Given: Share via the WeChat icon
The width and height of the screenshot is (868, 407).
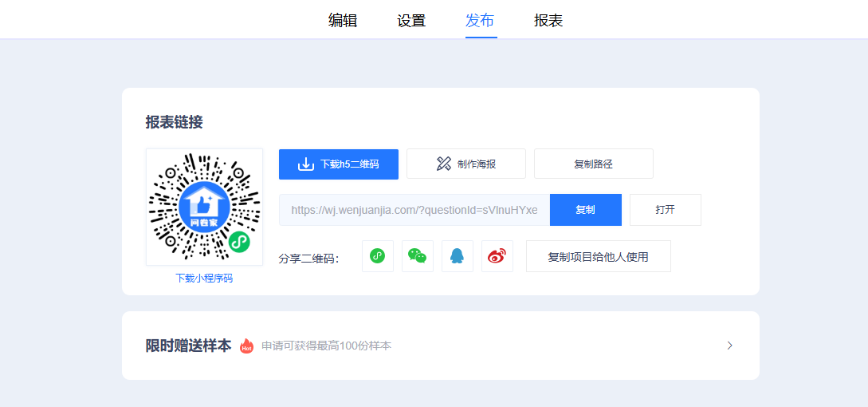Looking at the screenshot, I should coord(418,256).
